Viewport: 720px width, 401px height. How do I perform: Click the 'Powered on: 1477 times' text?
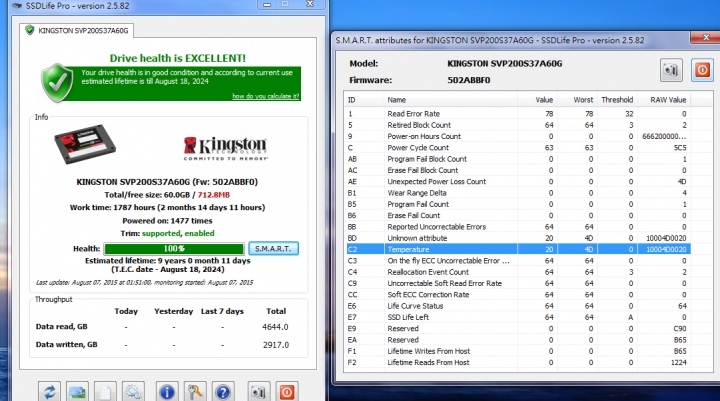tap(167, 220)
